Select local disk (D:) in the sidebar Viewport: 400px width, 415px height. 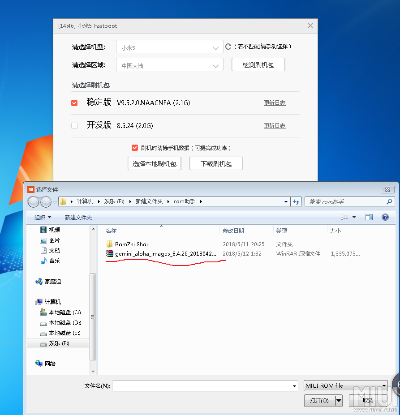point(60,323)
